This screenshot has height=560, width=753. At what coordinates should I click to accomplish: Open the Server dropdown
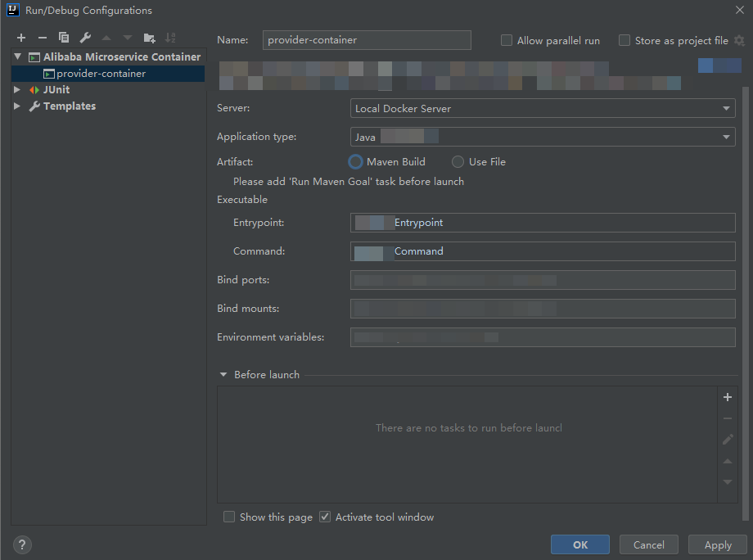pyautogui.click(x=543, y=109)
